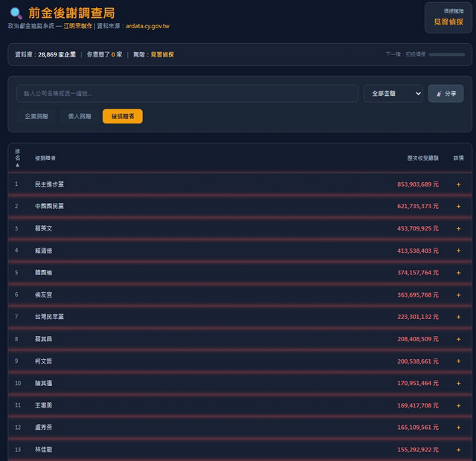Click the plus icon for 賴清德
Viewport: 476px width, 461px height.
(x=458, y=251)
